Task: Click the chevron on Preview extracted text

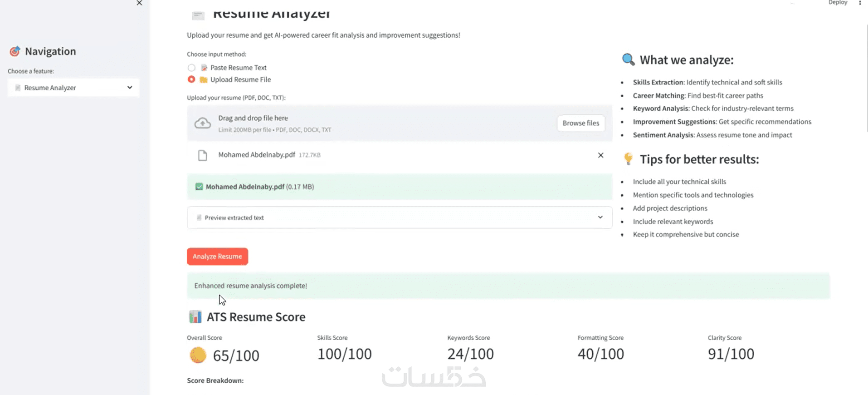Action: point(600,217)
